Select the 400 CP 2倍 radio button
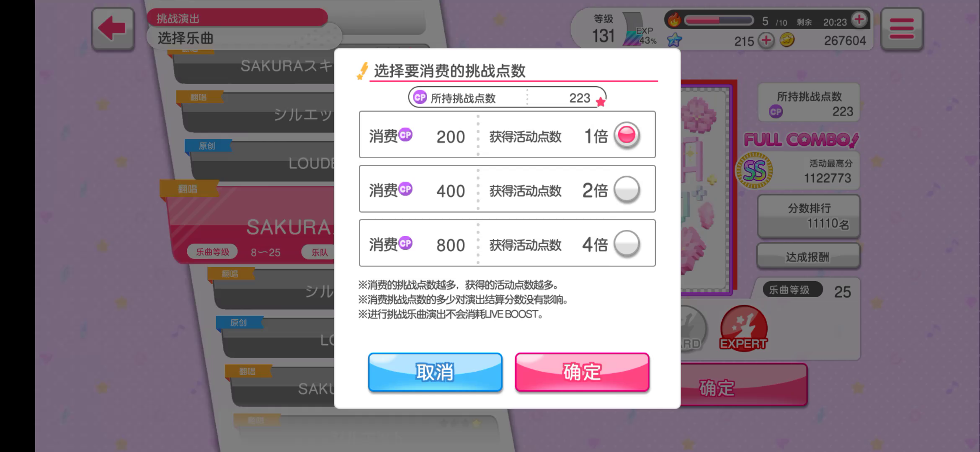 (627, 189)
